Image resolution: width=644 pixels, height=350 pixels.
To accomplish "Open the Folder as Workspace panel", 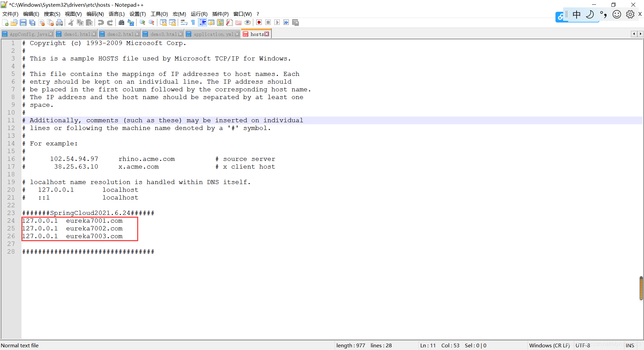I will tap(238, 23).
